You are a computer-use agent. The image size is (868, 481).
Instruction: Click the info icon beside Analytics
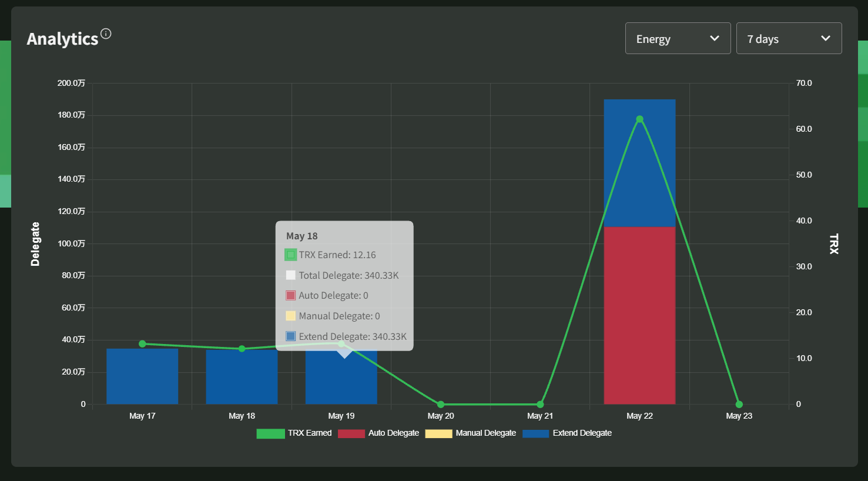pos(106,34)
